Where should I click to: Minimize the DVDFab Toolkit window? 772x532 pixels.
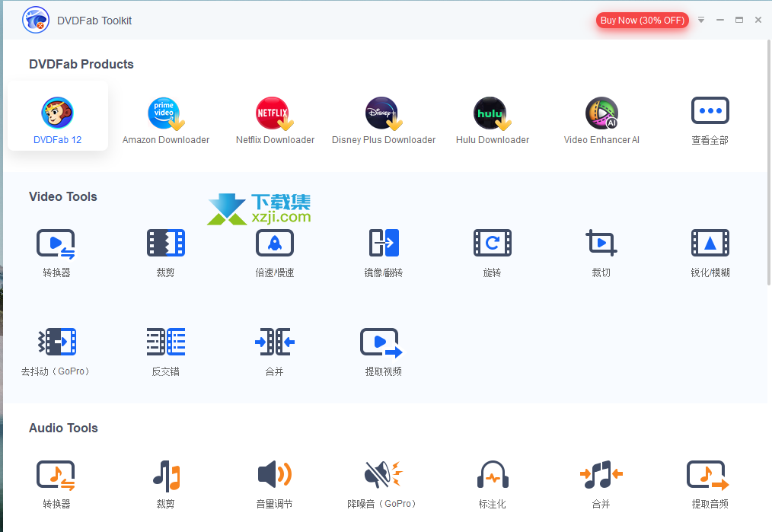coord(719,21)
